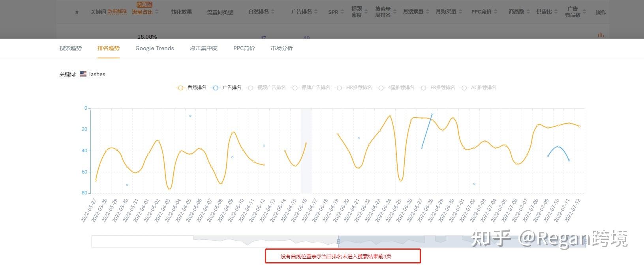Switch to the PPC竞价 tab
644x267 pixels.
[x=244, y=48]
